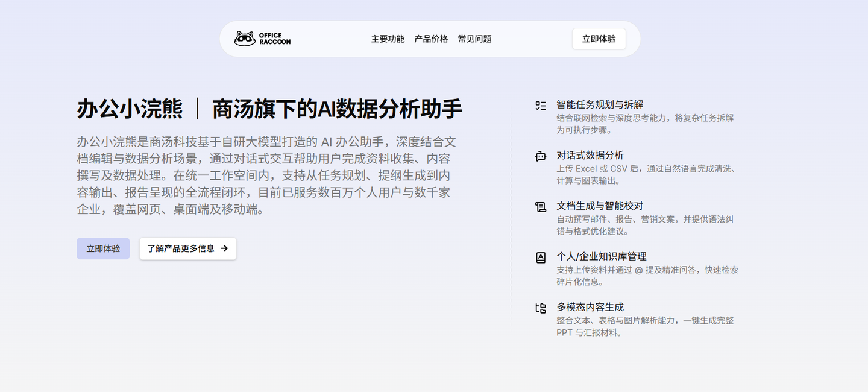This screenshot has width=868, height=392.
Task: Click the OFFICE RACCOON logo text
Action: [275, 39]
